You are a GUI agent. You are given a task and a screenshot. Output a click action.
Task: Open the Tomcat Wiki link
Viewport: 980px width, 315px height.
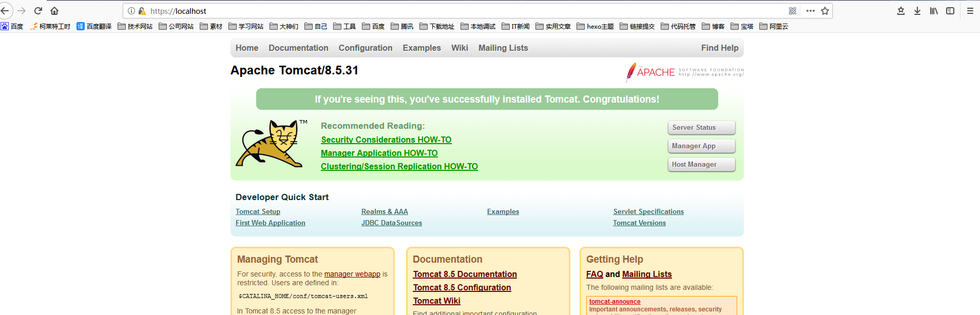(x=437, y=301)
